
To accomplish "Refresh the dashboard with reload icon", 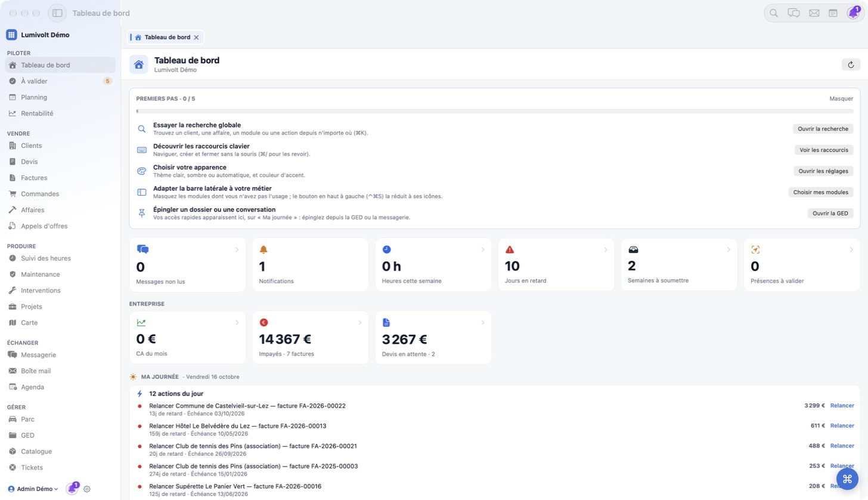I will coord(851,64).
